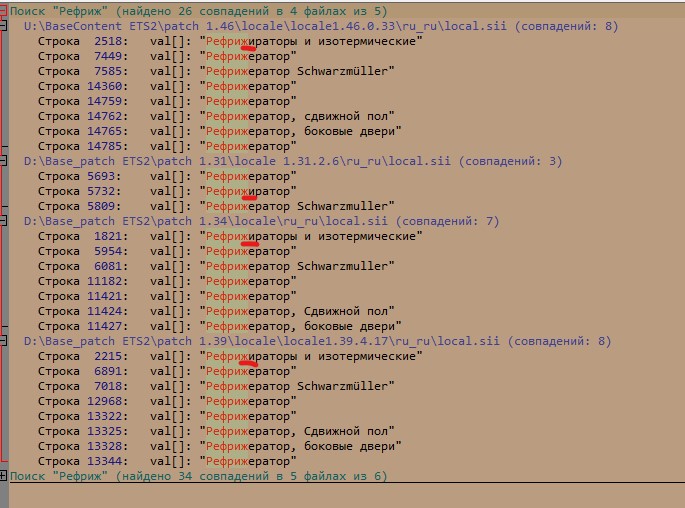Collapse the patch 1.31 local.sii results group
685x508 pixels.
[x=3, y=161]
